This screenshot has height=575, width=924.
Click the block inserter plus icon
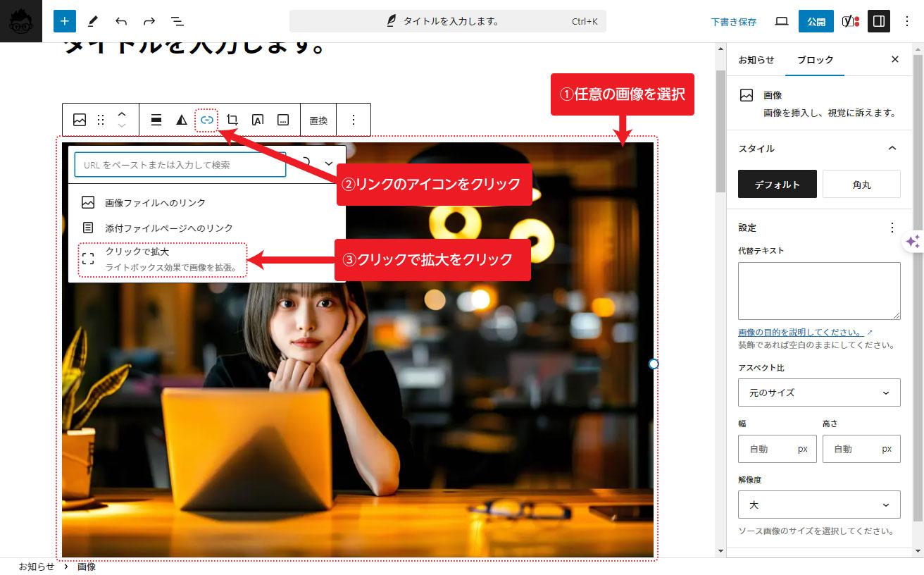64,21
